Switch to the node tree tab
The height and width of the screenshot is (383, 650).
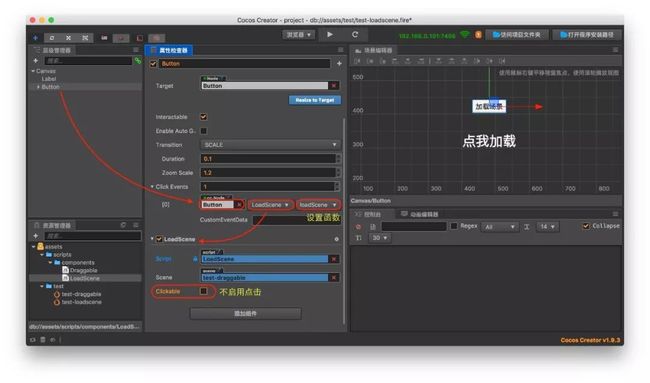click(53, 50)
